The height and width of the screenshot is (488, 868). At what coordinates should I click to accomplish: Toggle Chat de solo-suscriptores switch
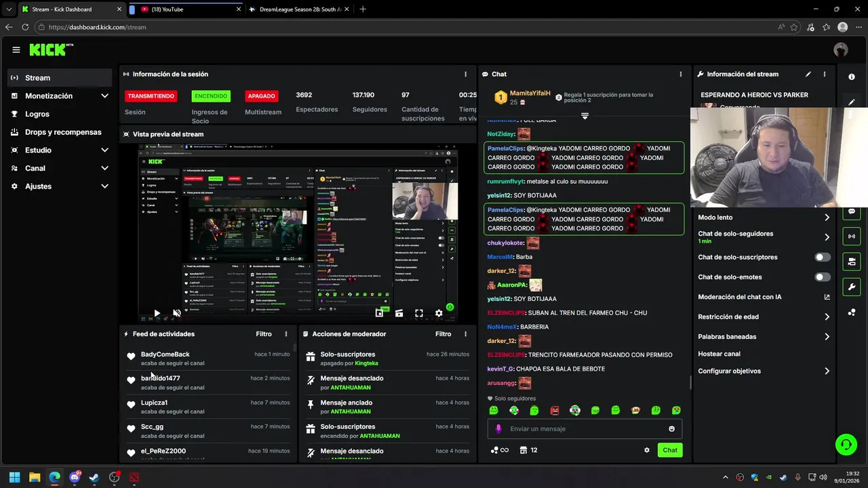coord(823,258)
